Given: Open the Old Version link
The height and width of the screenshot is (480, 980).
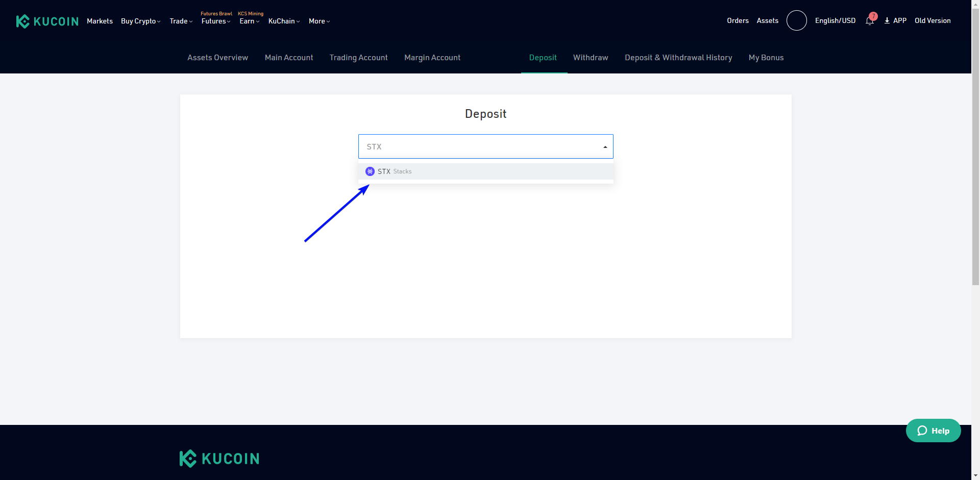Looking at the screenshot, I should click(933, 21).
